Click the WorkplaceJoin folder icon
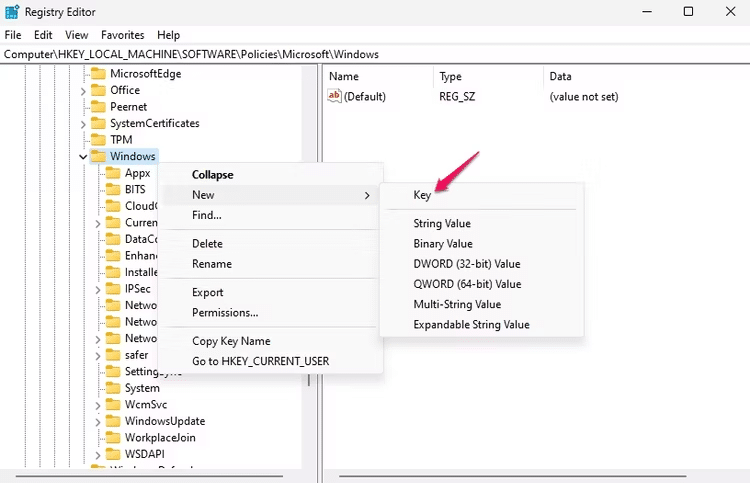The height and width of the screenshot is (483, 750). [x=112, y=438]
